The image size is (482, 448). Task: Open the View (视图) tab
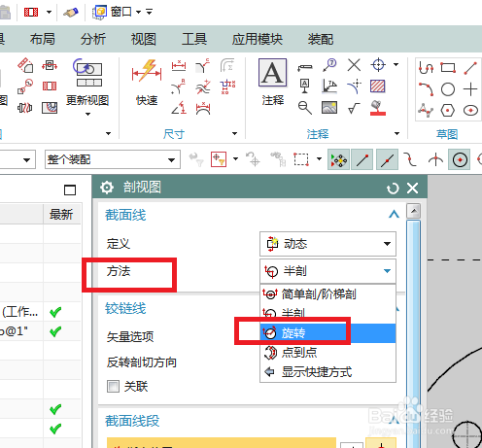pyautogui.click(x=144, y=39)
